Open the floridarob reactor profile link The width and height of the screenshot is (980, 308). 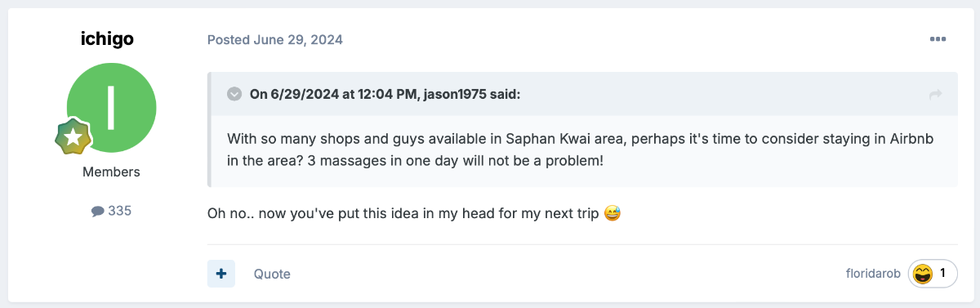pyautogui.click(x=873, y=274)
